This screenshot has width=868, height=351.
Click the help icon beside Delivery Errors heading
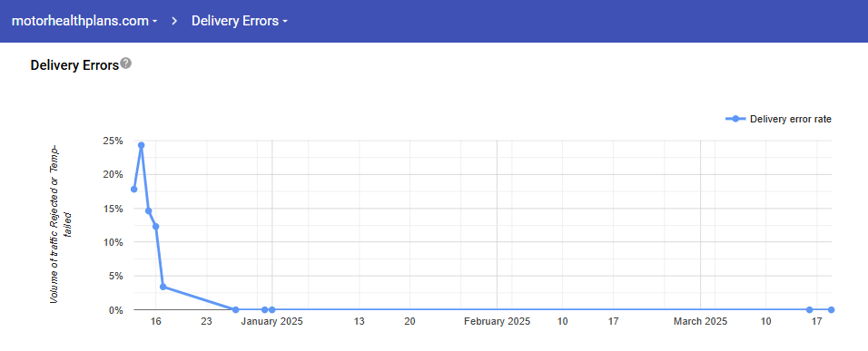click(x=126, y=63)
